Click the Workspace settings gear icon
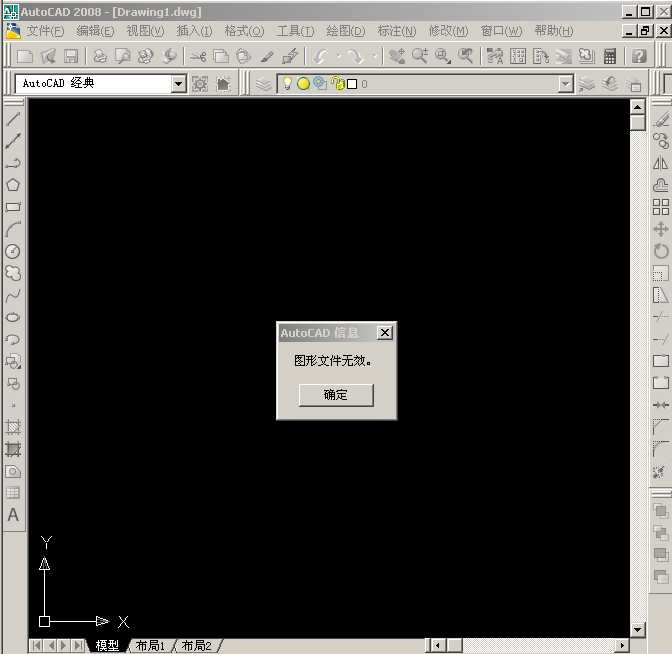 click(200, 84)
